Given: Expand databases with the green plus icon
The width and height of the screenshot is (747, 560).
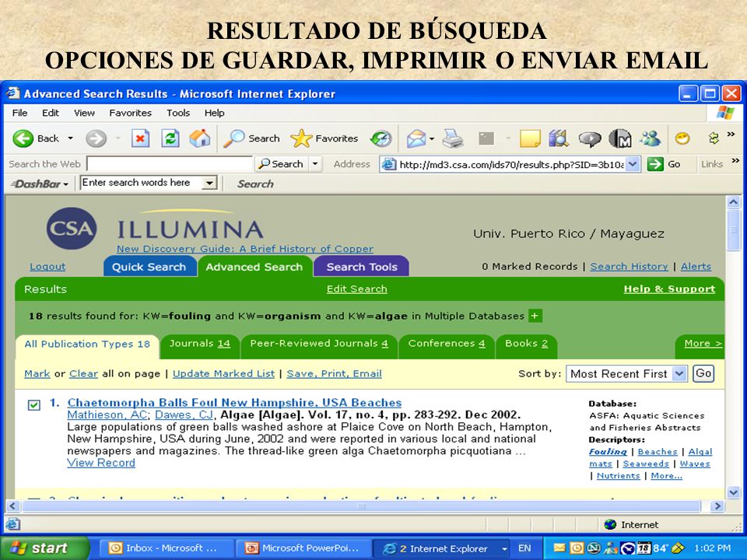Looking at the screenshot, I should click(x=535, y=316).
